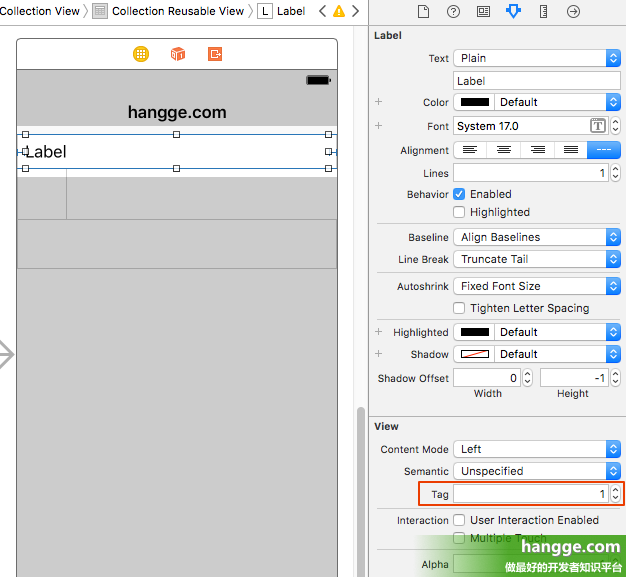The height and width of the screenshot is (577, 626).
Task: Click the yellow warning triangle icon
Action: pyautogui.click(x=339, y=11)
